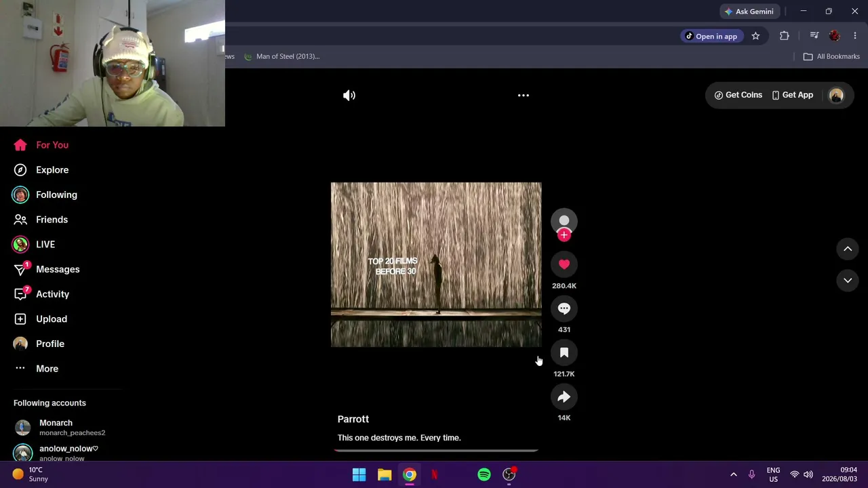Save the video with the bookmark icon
Viewport: 868px width, 488px height.
pos(564,352)
